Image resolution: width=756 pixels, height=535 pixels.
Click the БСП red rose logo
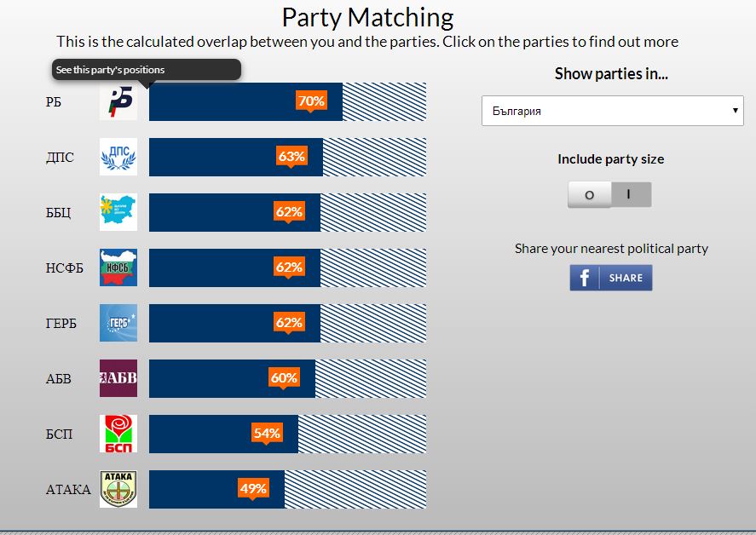tap(118, 434)
